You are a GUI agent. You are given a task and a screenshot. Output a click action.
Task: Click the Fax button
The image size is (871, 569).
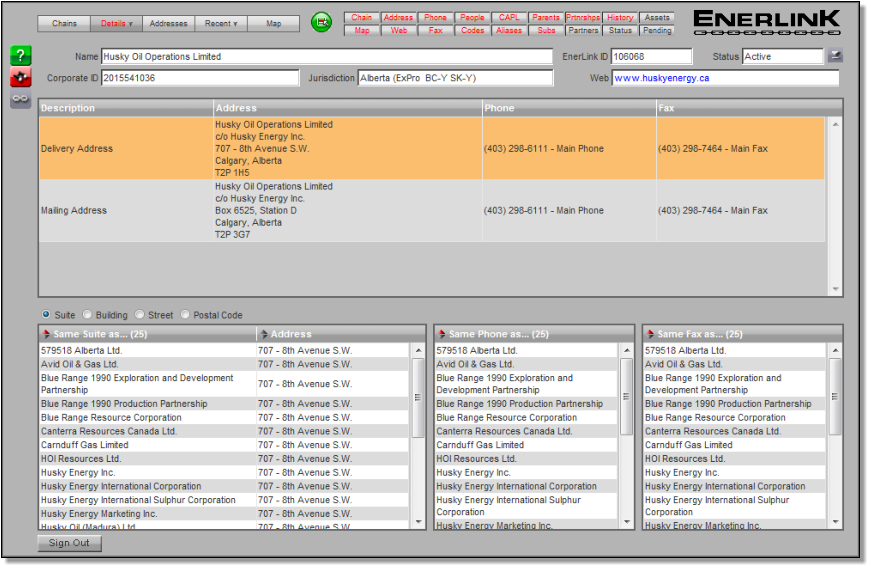click(436, 30)
